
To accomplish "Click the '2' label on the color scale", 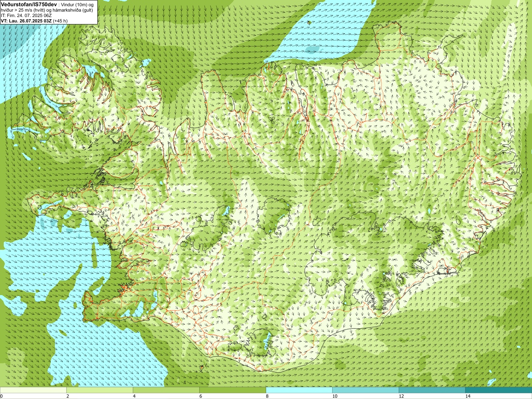I will click(68, 396).
